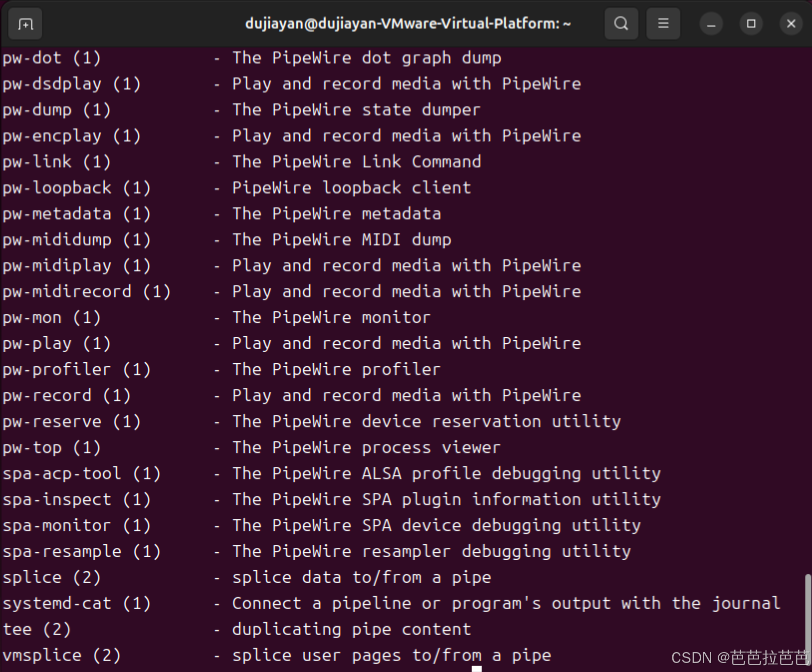
Task: Click 'The PipeWire process viewer' description
Action: [x=367, y=448]
